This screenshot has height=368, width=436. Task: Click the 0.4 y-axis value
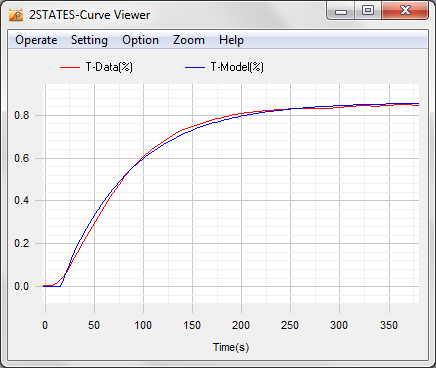click(x=22, y=201)
